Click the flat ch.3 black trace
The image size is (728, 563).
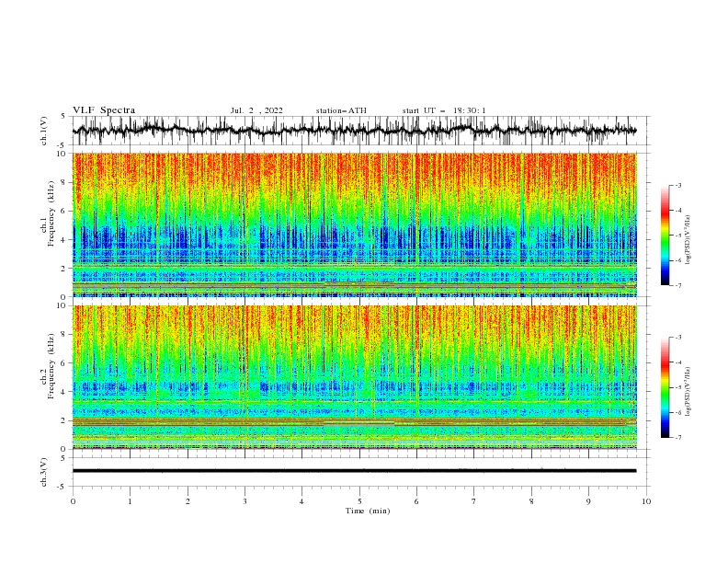(354, 471)
